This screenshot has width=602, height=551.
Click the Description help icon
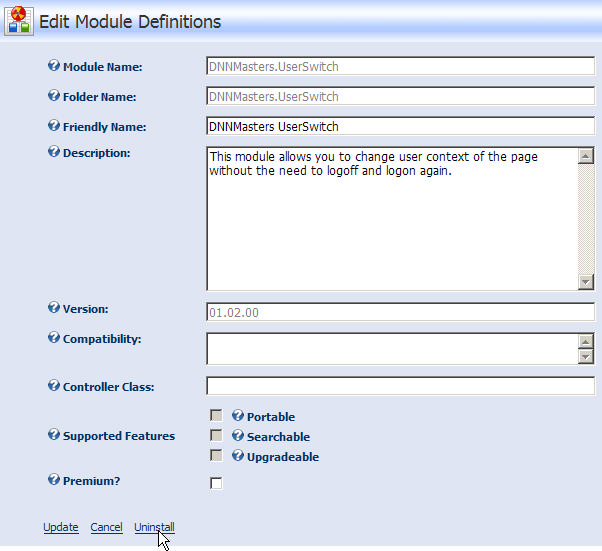click(54, 152)
